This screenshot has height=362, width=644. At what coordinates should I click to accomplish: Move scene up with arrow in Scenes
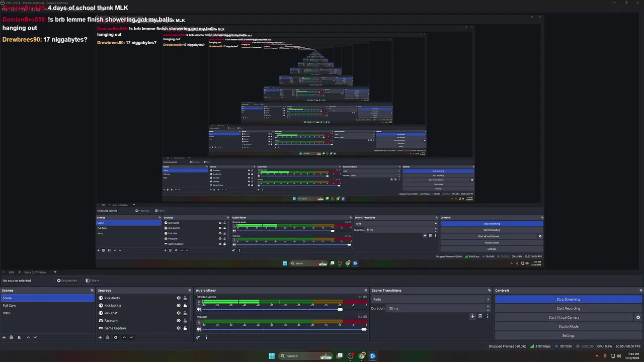28,337
